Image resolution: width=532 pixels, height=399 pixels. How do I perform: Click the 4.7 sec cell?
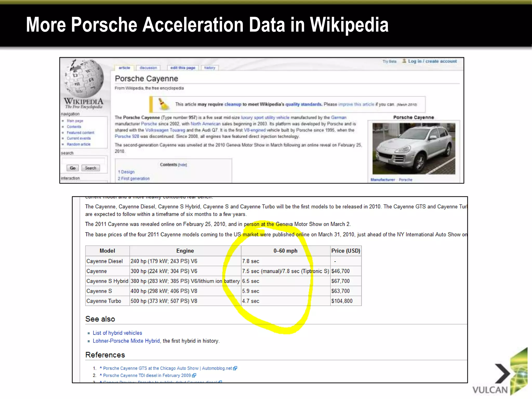point(285,301)
